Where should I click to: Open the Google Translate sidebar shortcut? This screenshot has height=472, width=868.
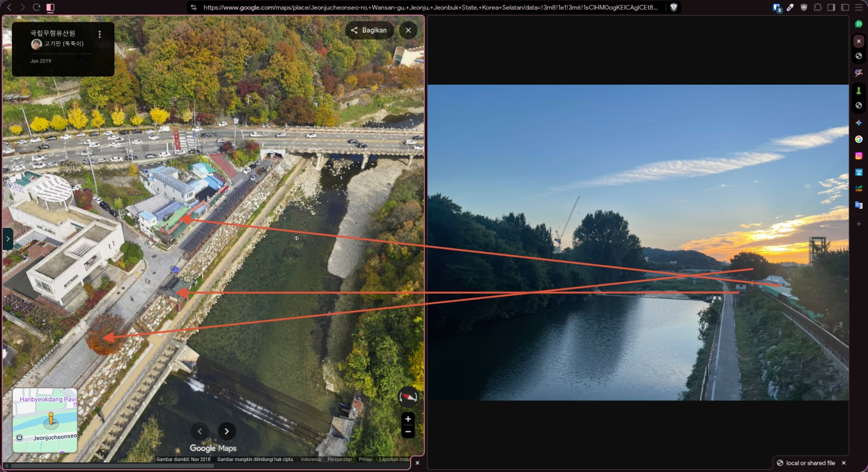click(859, 205)
